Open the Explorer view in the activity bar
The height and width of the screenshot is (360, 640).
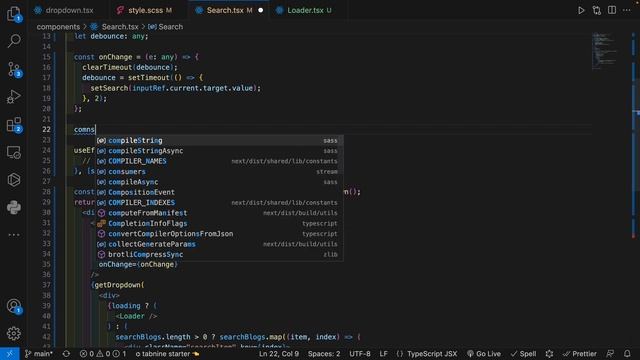pos(14,14)
